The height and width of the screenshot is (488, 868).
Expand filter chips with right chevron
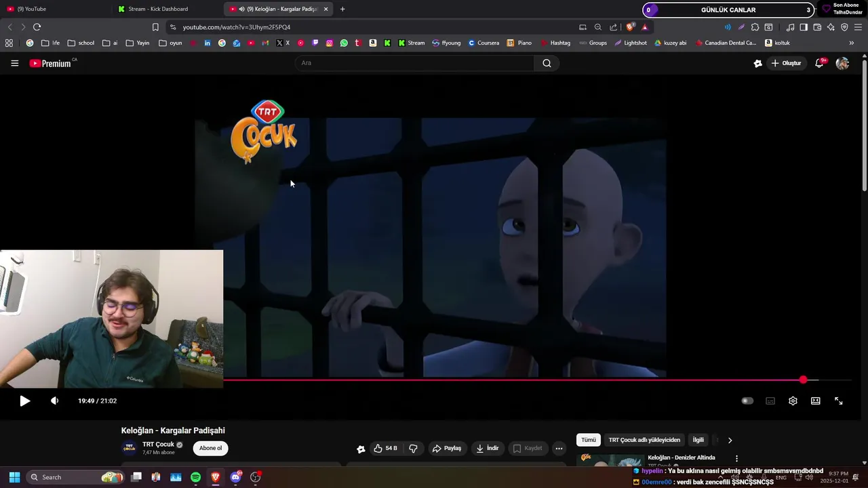coord(730,440)
